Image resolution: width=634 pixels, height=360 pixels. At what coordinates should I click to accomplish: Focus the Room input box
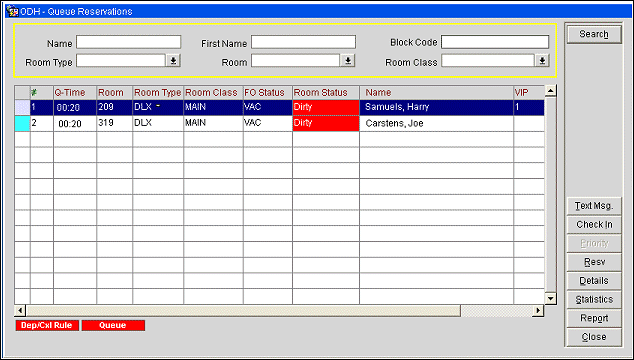296,61
